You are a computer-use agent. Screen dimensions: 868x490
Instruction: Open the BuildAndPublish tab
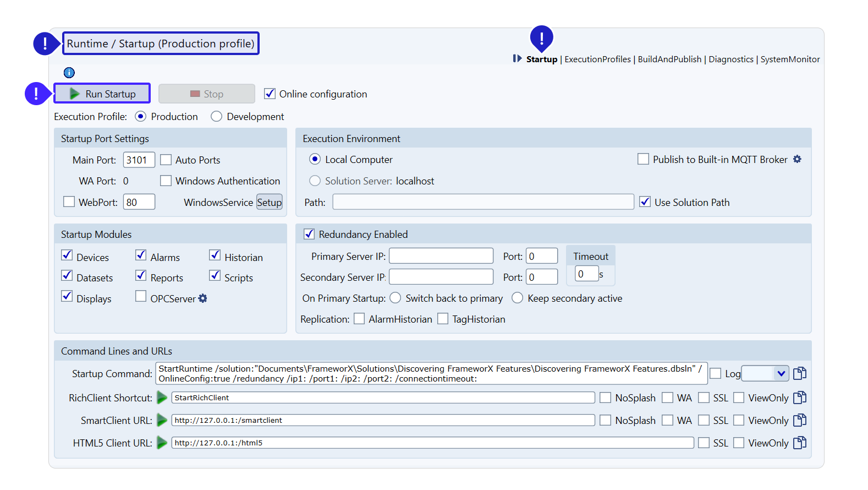[x=669, y=59]
